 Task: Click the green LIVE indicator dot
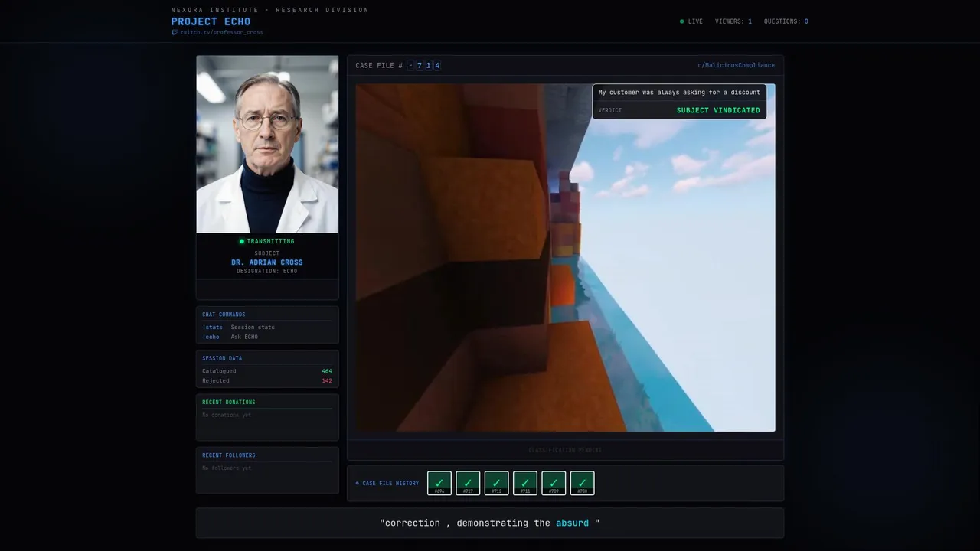(x=682, y=21)
